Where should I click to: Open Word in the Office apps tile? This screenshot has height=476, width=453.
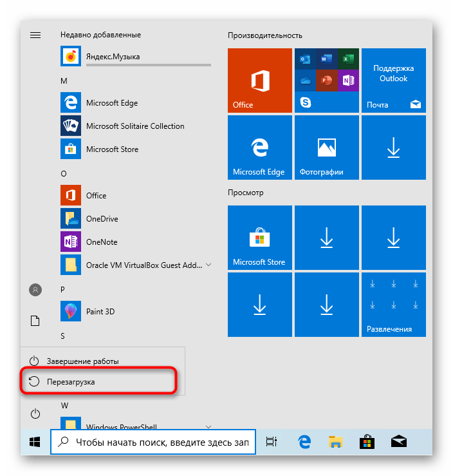click(327, 59)
